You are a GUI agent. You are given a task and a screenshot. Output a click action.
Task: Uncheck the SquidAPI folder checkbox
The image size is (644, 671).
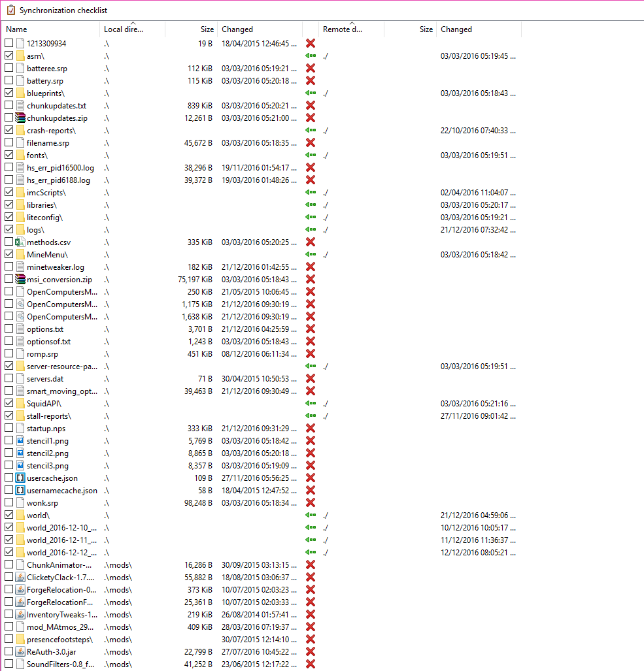click(x=8, y=404)
